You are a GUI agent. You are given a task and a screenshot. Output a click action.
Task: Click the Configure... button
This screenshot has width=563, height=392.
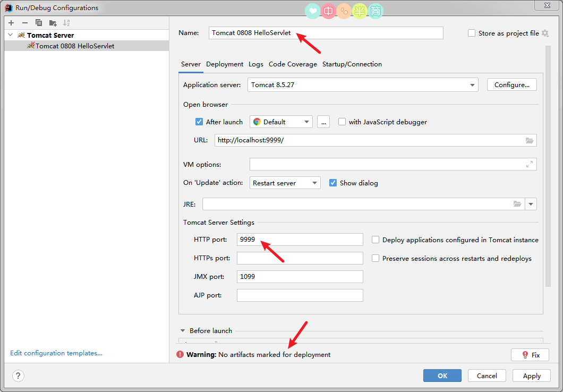[x=511, y=85]
